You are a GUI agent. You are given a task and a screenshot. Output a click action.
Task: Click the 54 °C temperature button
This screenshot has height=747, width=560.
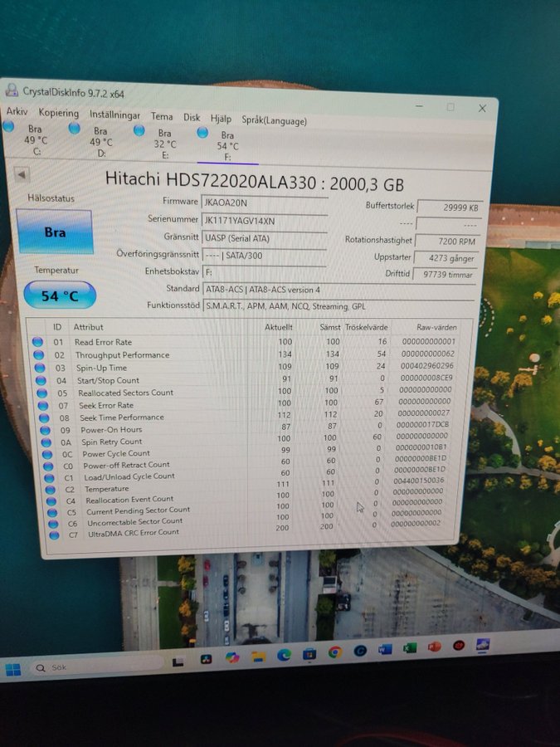click(x=60, y=295)
